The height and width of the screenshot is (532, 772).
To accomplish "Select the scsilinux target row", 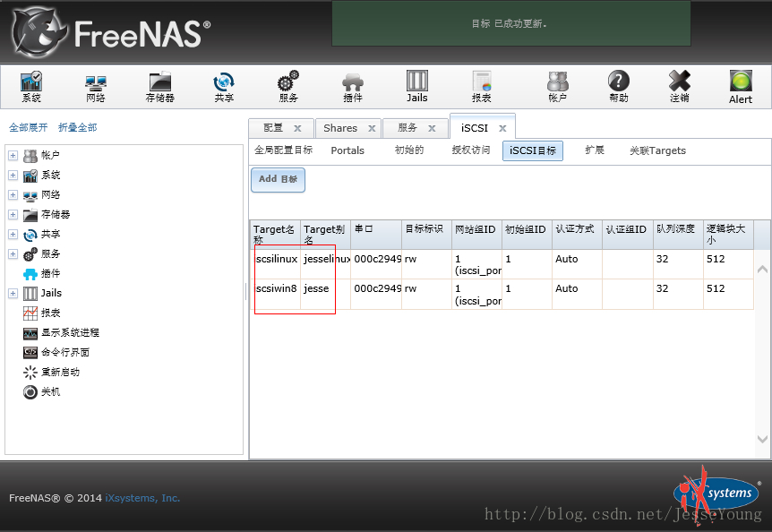I will (x=502, y=264).
